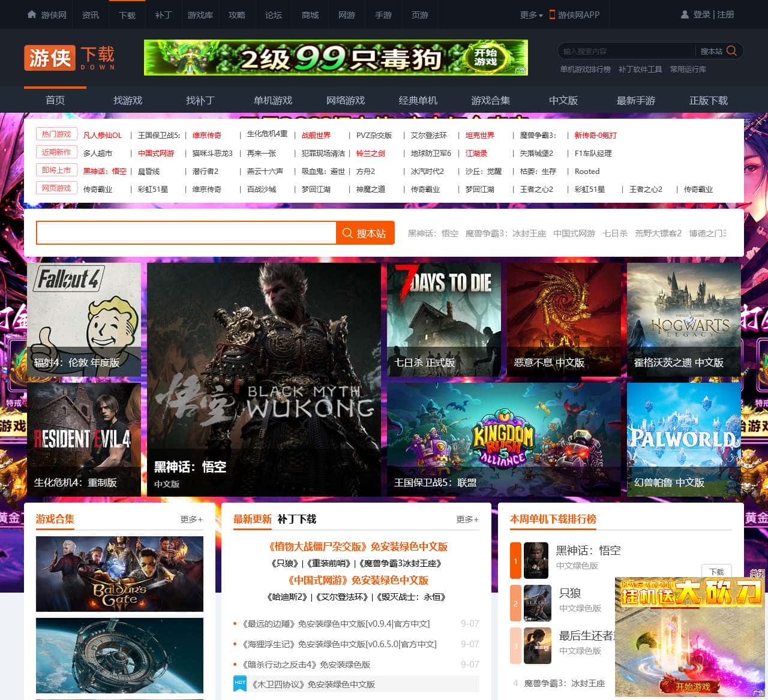
Task: Open the 恶意不息 中文版 thumbnail
Action: 564,320
